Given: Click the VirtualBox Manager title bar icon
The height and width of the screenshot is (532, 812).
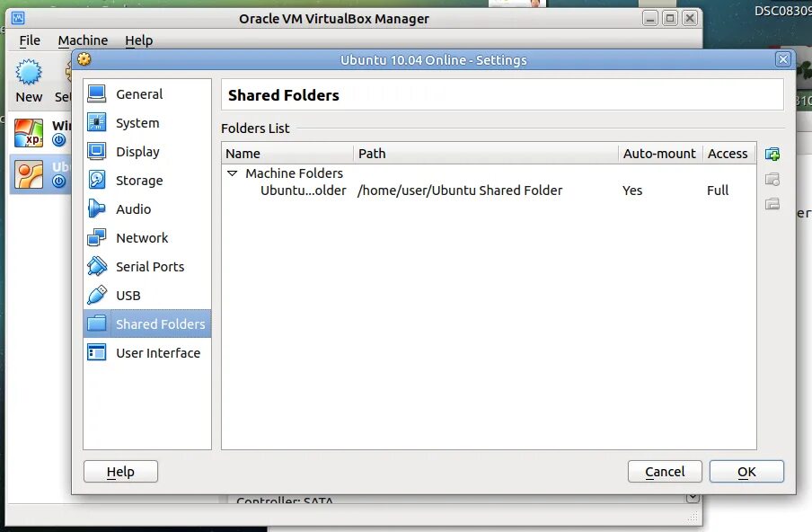Looking at the screenshot, I should (18, 18).
